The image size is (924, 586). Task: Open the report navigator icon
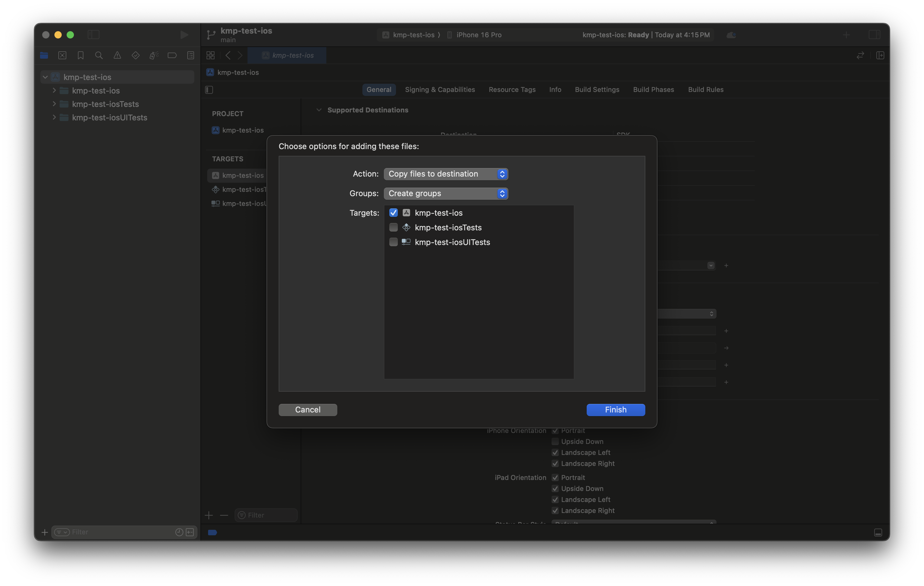190,55
